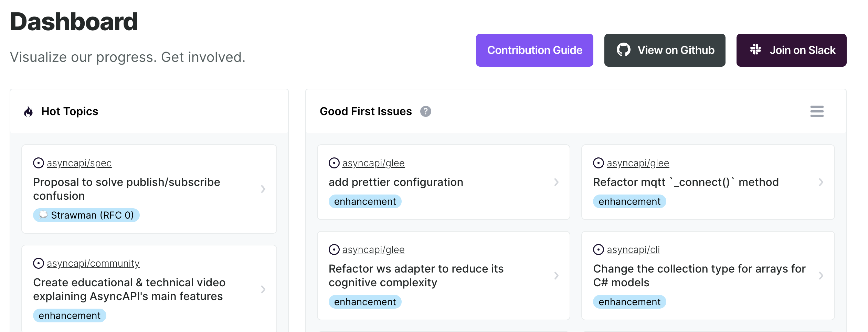Click the Good First Issues help icon

click(425, 111)
